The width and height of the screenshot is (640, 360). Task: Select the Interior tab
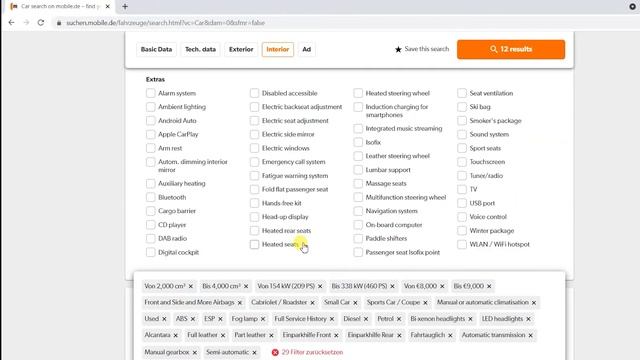[x=278, y=49]
